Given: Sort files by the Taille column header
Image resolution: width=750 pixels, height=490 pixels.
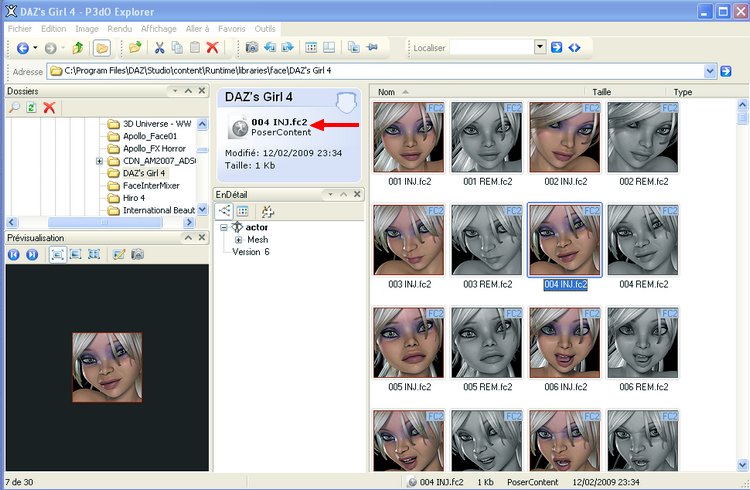Looking at the screenshot, I should (625, 92).
